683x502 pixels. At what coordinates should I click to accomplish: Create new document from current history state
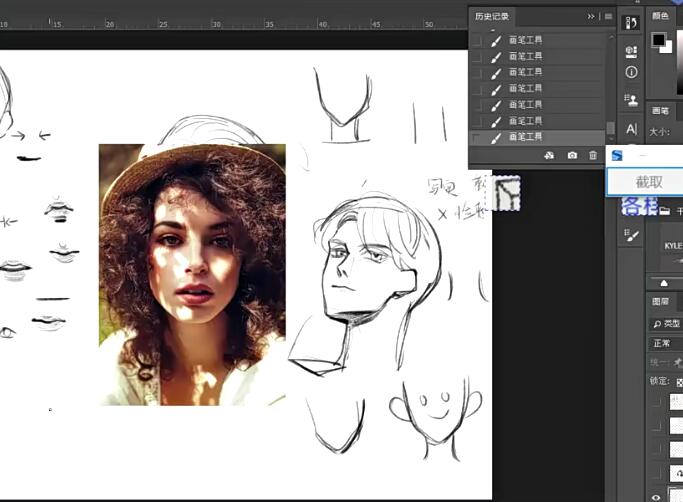point(549,156)
